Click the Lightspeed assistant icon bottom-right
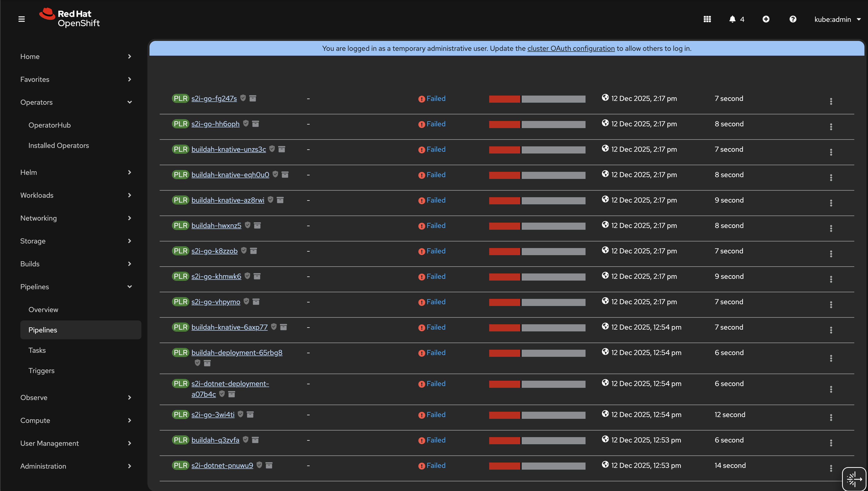Screen dimensions: 868x491 (x=854, y=479)
